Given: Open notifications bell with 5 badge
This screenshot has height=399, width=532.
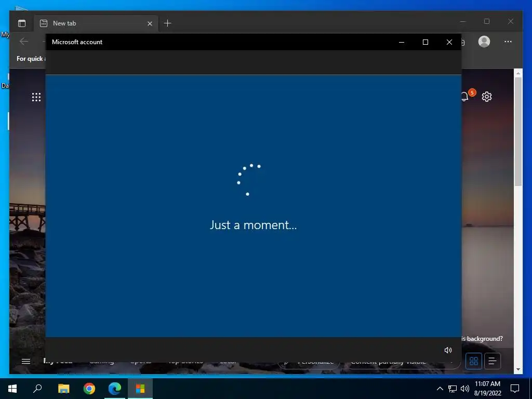Looking at the screenshot, I should pyautogui.click(x=467, y=96).
